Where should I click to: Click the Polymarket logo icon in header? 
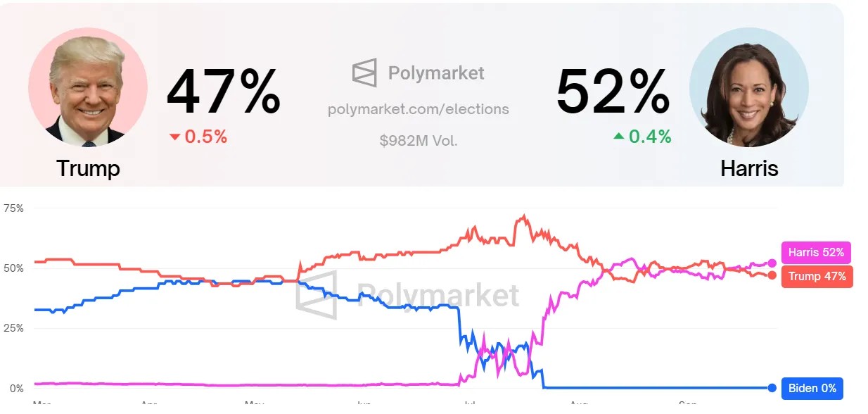364,73
